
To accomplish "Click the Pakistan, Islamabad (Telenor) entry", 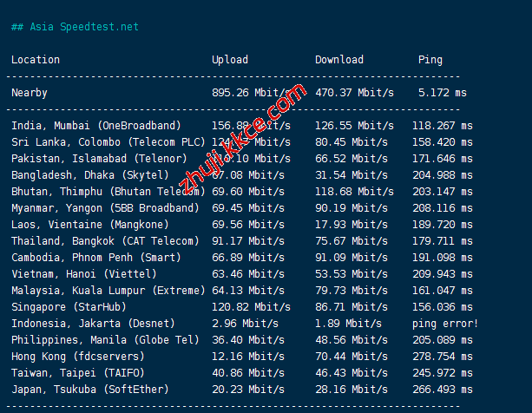I will click(x=99, y=159).
